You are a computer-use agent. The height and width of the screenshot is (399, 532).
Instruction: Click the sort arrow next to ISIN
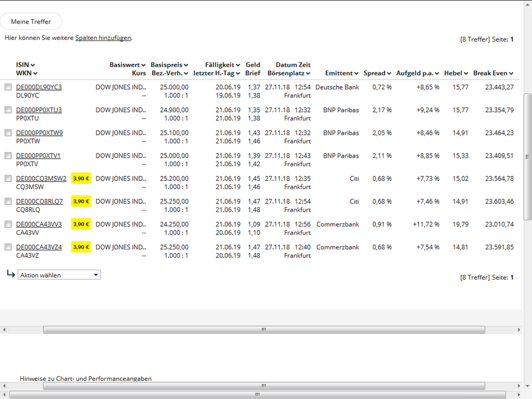33,65
